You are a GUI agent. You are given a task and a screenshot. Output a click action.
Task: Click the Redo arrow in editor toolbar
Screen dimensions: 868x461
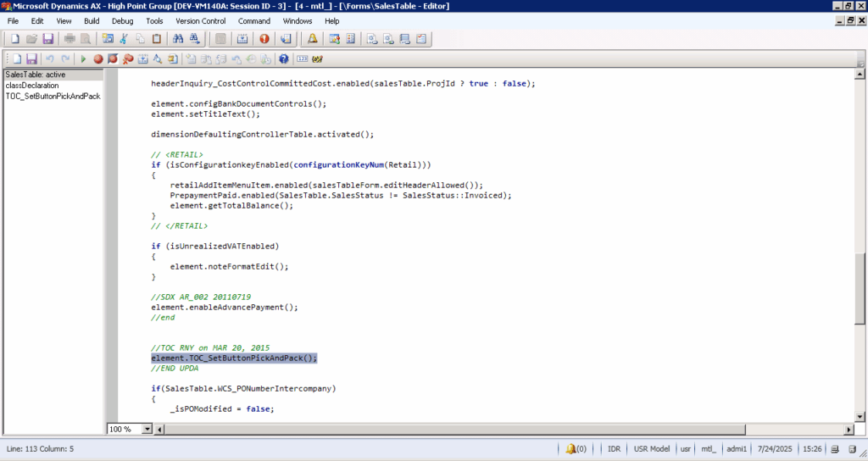65,58
